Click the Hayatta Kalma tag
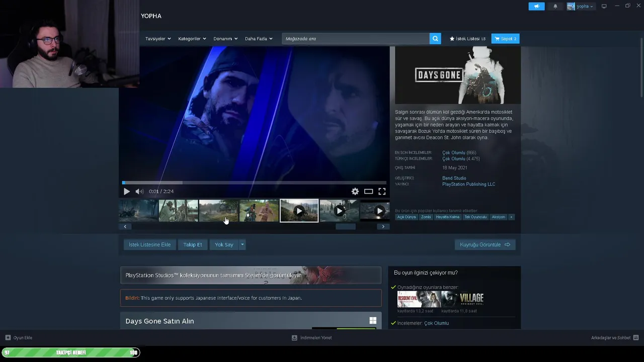This screenshot has height=362, width=644. coord(448,217)
